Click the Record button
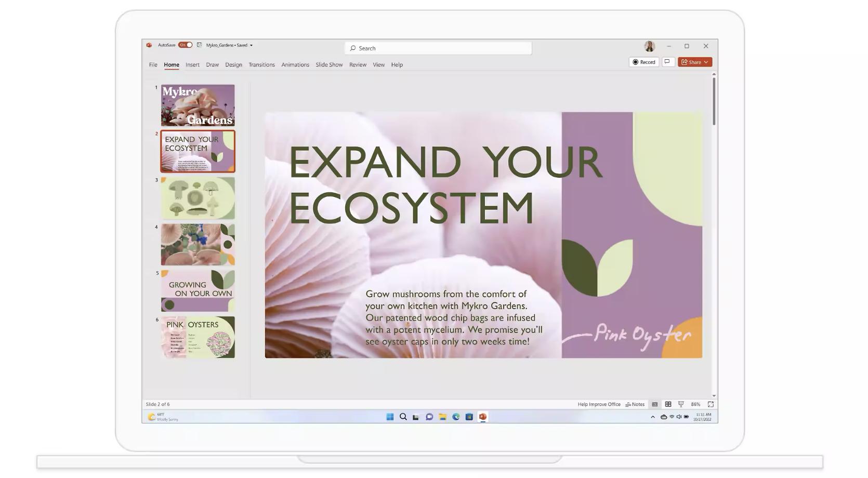This screenshot has height=478, width=868. tap(644, 62)
